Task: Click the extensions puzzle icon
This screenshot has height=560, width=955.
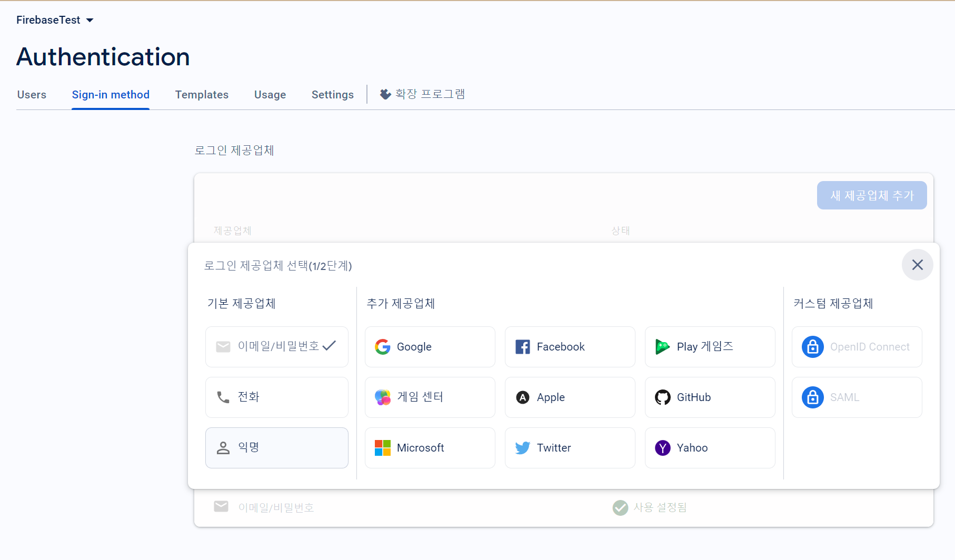Action: click(385, 94)
